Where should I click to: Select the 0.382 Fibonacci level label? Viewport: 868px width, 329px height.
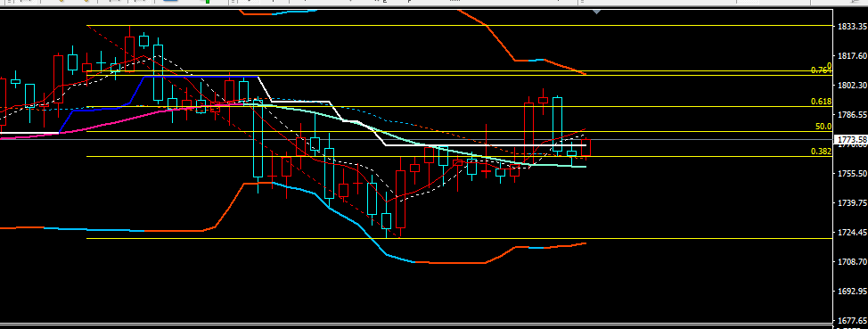pyautogui.click(x=821, y=152)
